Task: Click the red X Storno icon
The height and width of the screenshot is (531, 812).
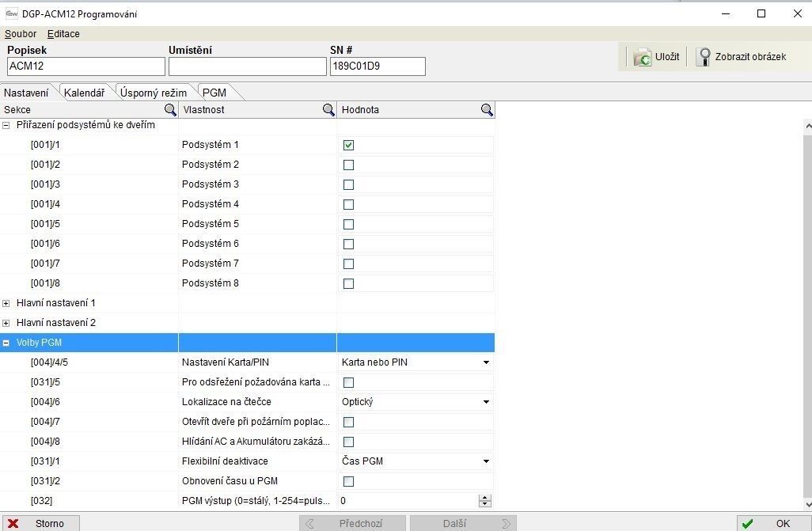Action: click(13, 523)
